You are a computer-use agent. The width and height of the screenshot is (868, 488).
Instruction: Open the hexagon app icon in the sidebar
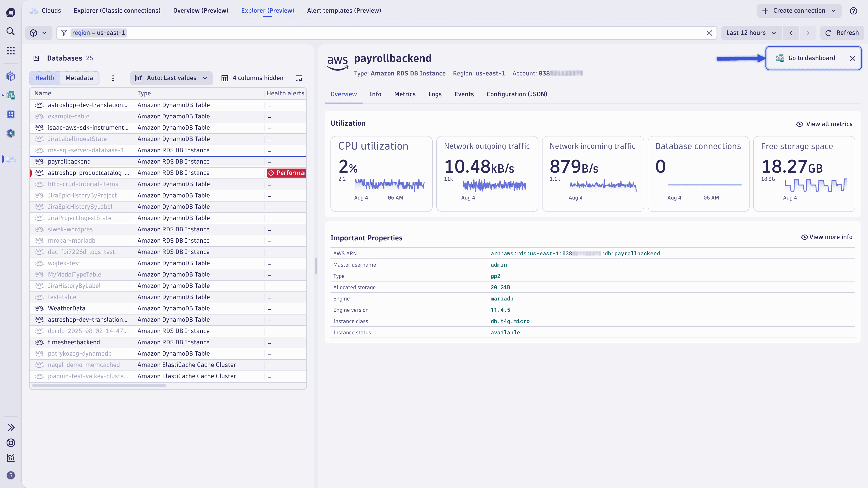(x=11, y=133)
